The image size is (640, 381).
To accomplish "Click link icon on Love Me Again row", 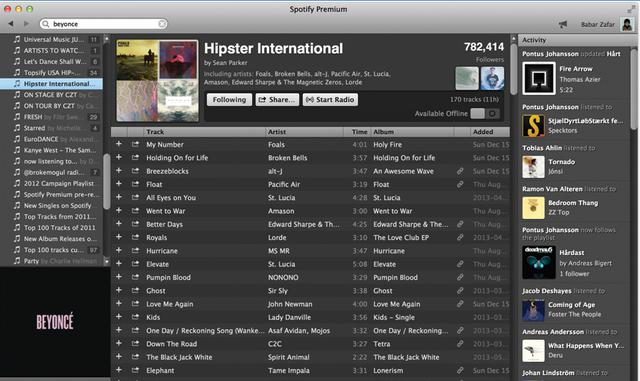I will [x=460, y=304].
